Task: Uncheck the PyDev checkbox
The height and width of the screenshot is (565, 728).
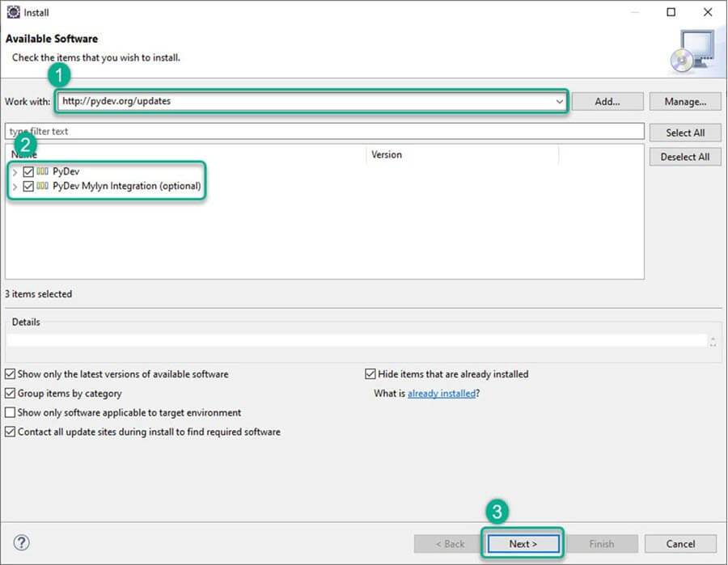Action: tap(29, 171)
